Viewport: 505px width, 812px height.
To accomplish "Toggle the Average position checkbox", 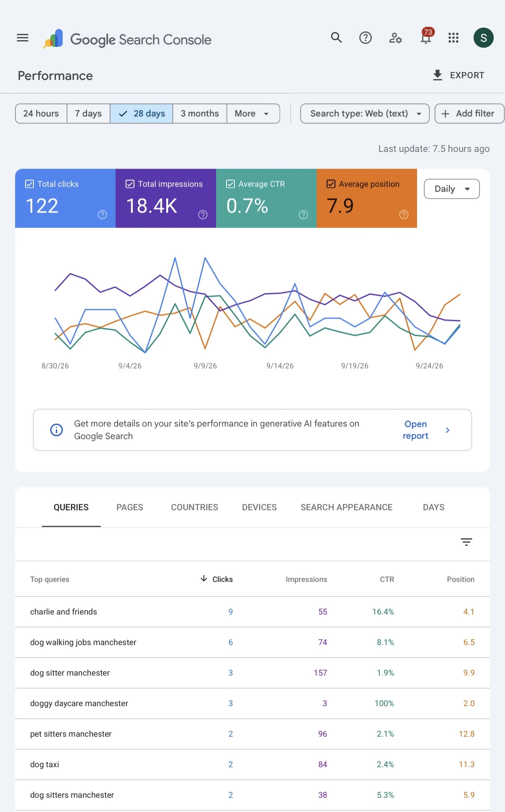I will tap(331, 184).
